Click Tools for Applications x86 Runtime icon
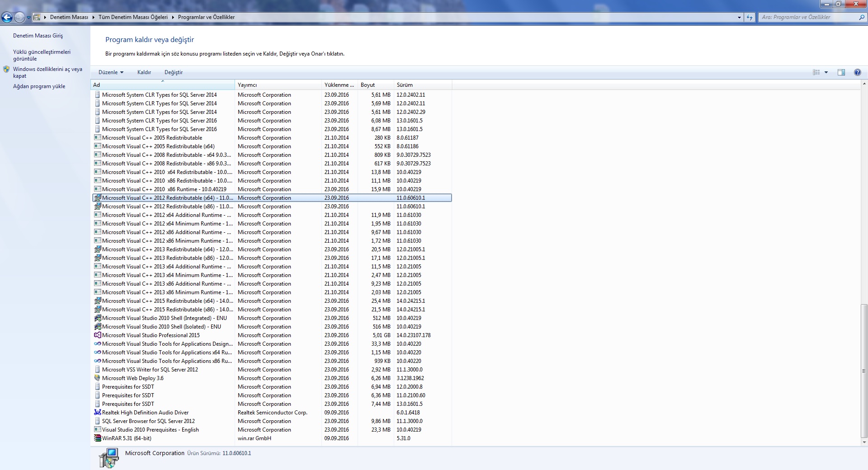 [97, 361]
